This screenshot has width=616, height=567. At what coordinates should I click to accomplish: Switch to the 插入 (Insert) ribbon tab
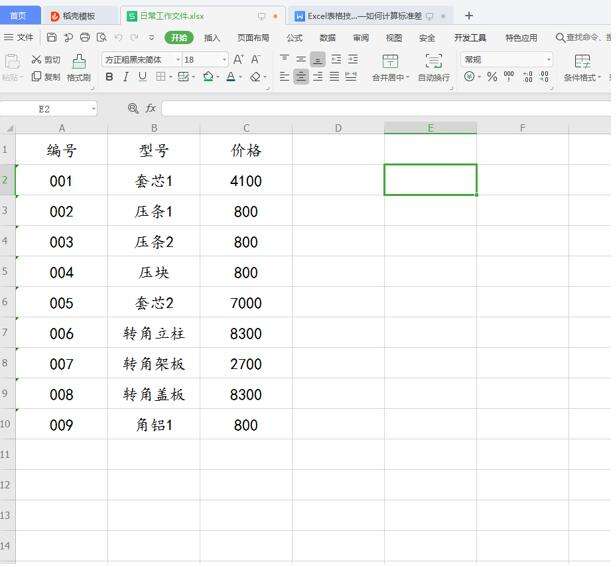[x=212, y=38]
